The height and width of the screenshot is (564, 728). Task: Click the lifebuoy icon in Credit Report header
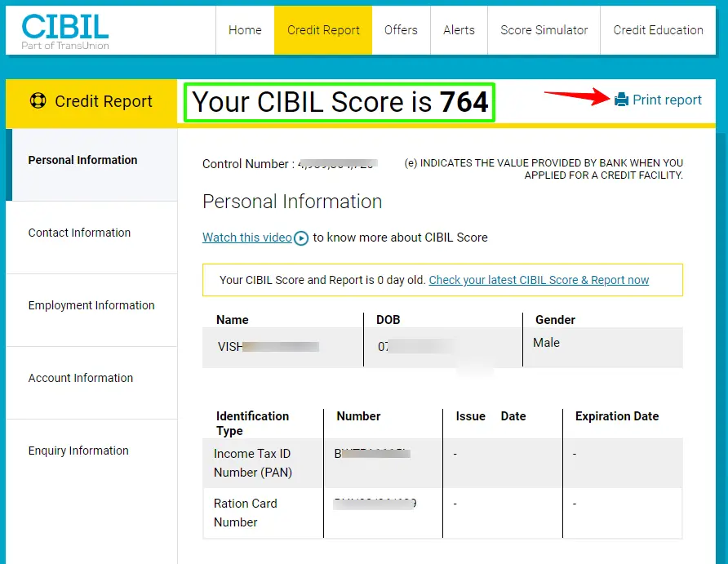pos(38,100)
